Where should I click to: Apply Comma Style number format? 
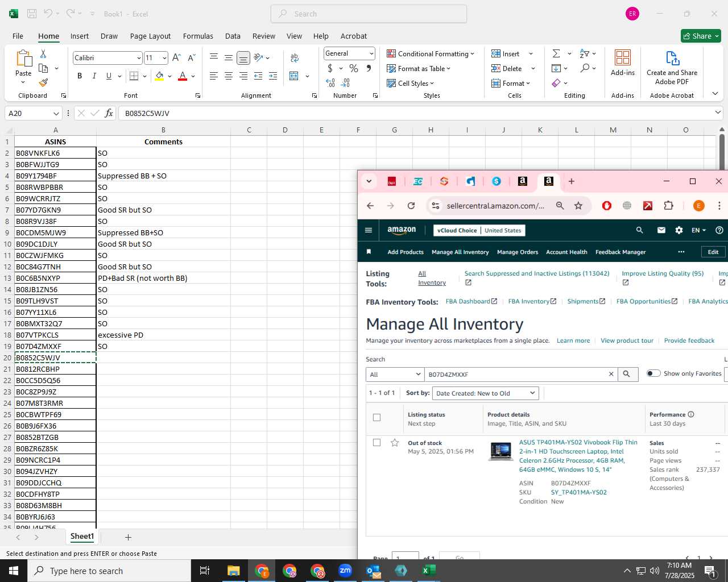[369, 68]
